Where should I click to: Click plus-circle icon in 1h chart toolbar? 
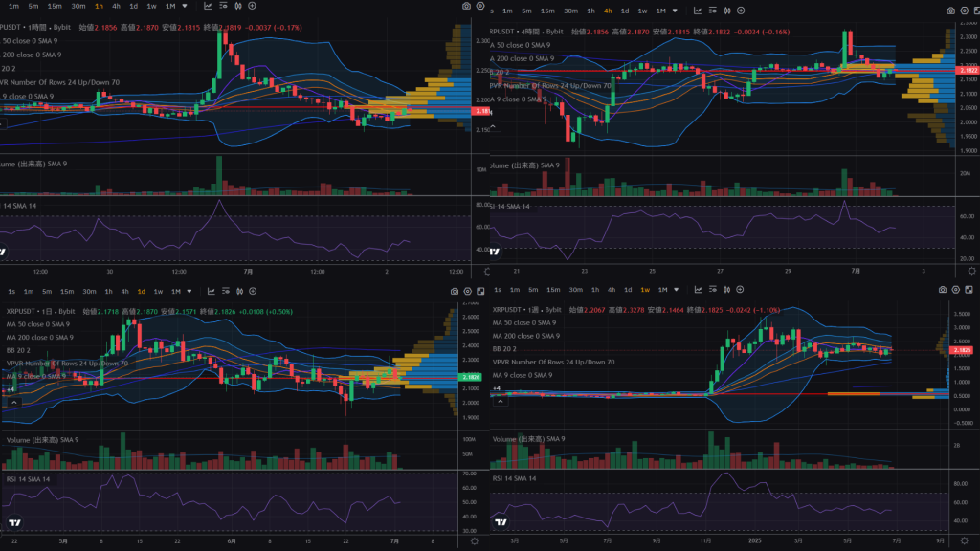pyautogui.click(x=252, y=6)
